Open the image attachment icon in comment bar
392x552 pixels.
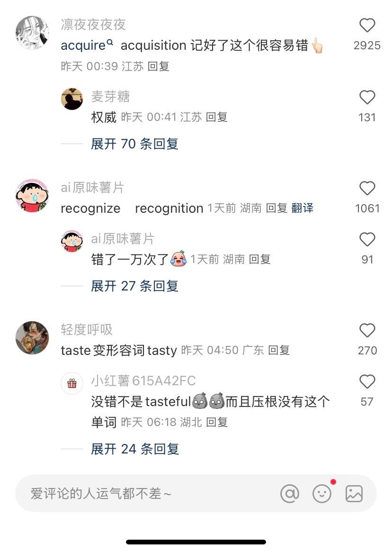click(354, 494)
